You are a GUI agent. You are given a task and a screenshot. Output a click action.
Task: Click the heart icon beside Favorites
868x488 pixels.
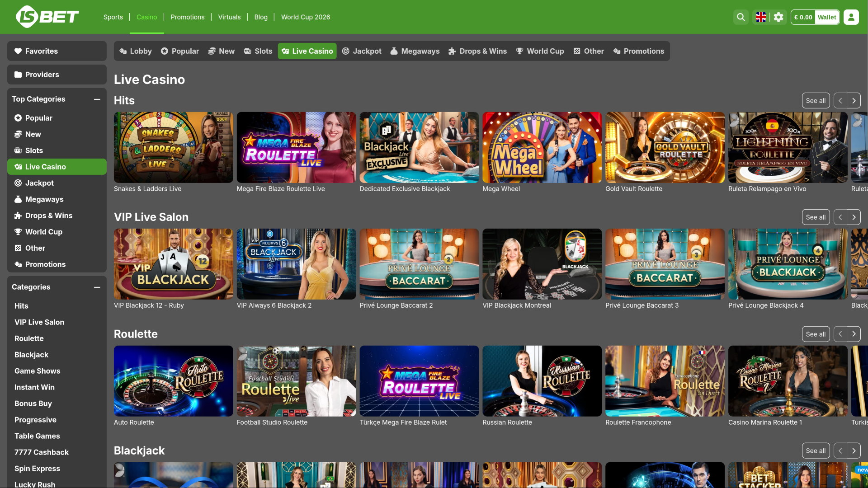[18, 51]
